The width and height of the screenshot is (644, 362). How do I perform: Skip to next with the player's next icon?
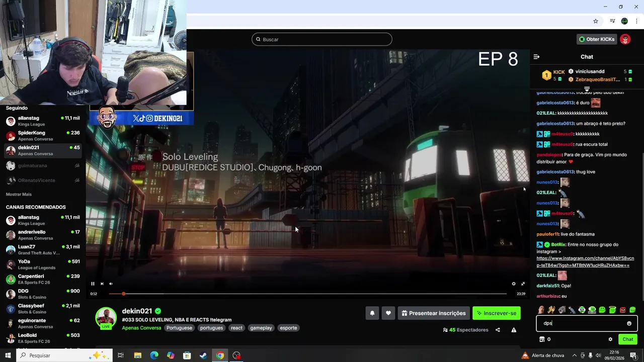pos(102,284)
